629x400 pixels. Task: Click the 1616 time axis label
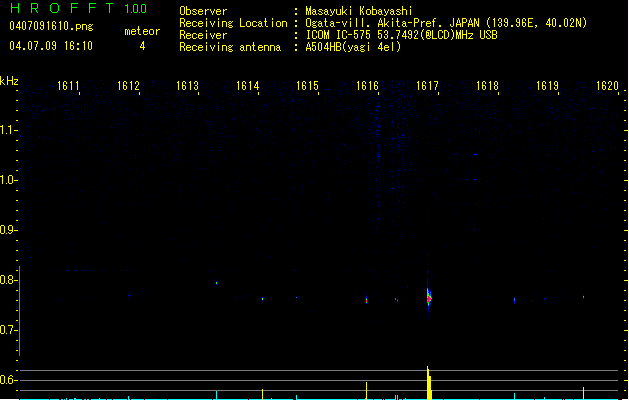click(x=367, y=86)
